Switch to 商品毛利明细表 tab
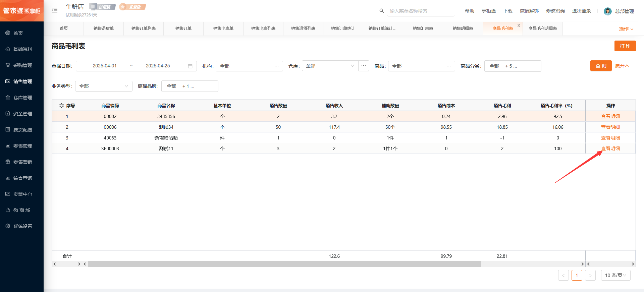Image resolution: width=644 pixels, height=292 pixels. [543, 28]
